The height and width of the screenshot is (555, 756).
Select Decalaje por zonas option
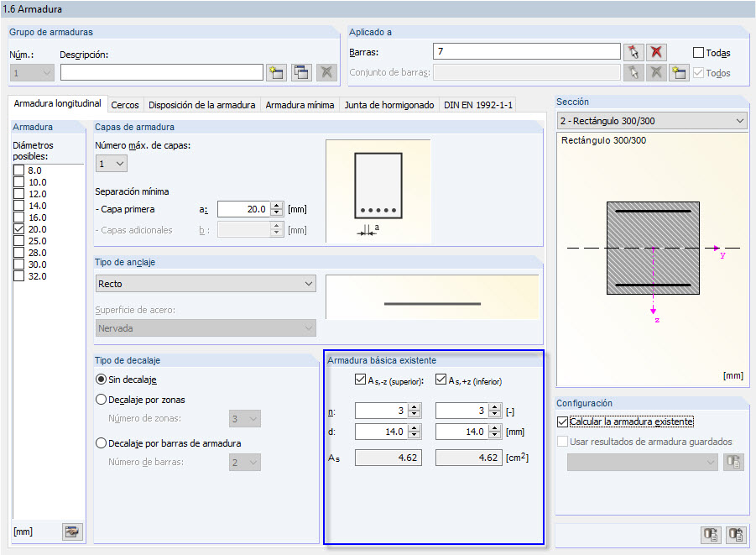click(101, 400)
